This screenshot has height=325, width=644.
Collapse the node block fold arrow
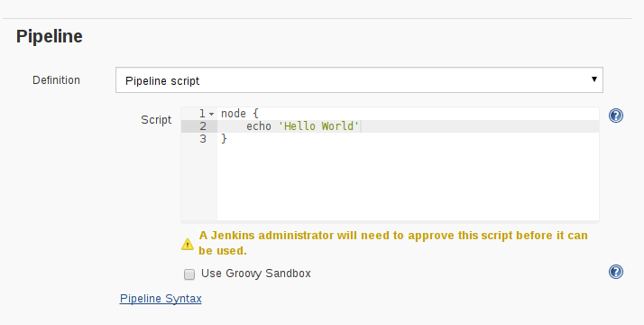point(212,115)
